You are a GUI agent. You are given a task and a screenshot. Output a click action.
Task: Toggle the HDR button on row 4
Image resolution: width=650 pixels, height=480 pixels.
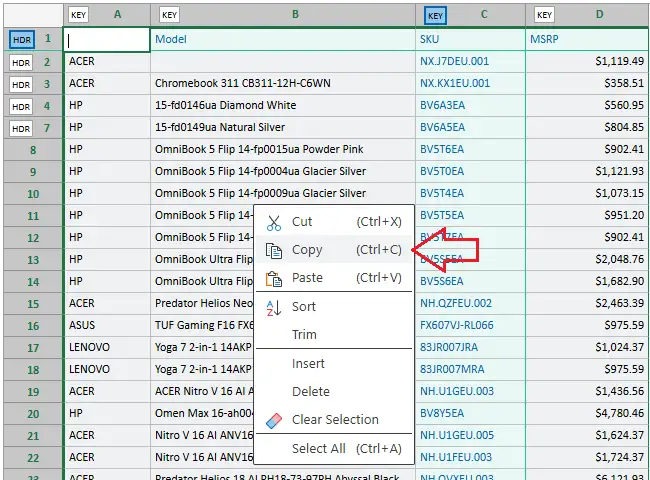pos(21,107)
